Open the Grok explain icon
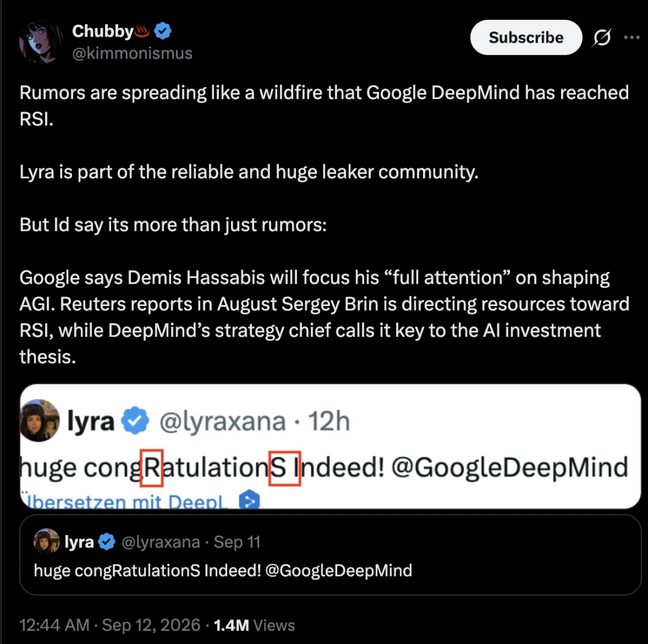This screenshot has height=644, width=648. coord(602,38)
